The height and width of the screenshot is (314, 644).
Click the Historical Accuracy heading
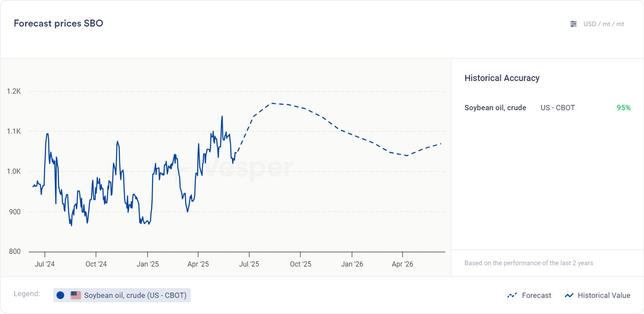tap(502, 78)
